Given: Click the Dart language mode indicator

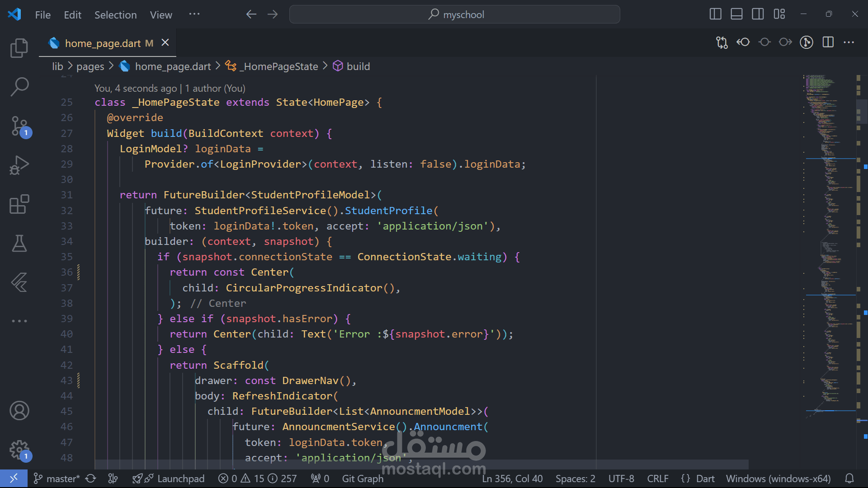Looking at the screenshot, I should pos(705,479).
